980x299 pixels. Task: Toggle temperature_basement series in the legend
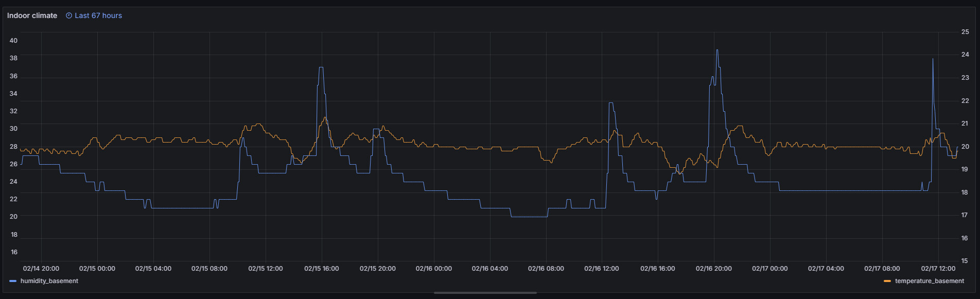click(929, 281)
